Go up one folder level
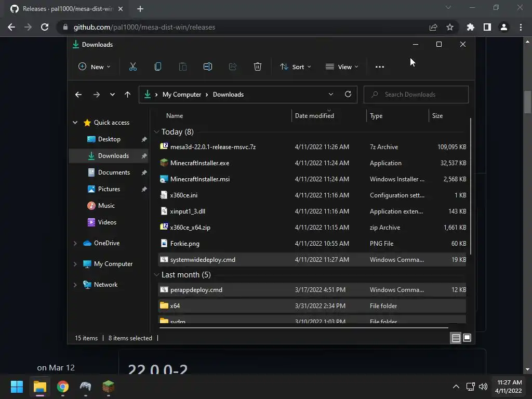 coord(128,95)
